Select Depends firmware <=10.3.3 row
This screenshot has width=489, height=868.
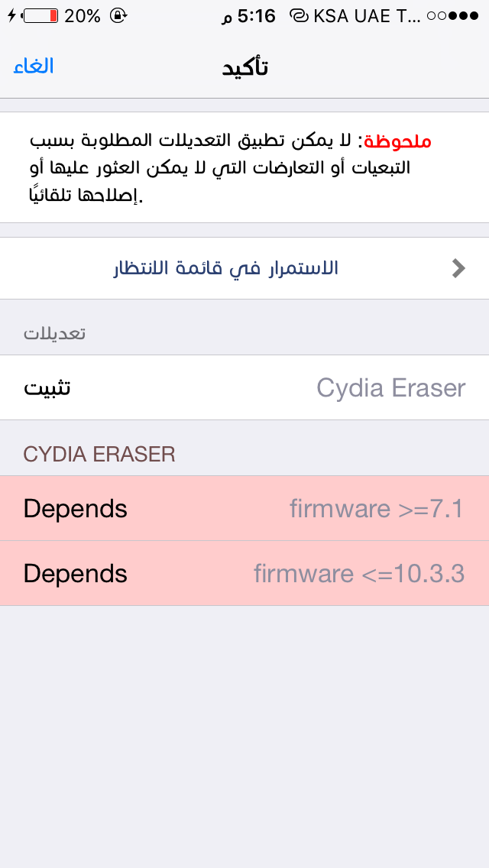244,574
